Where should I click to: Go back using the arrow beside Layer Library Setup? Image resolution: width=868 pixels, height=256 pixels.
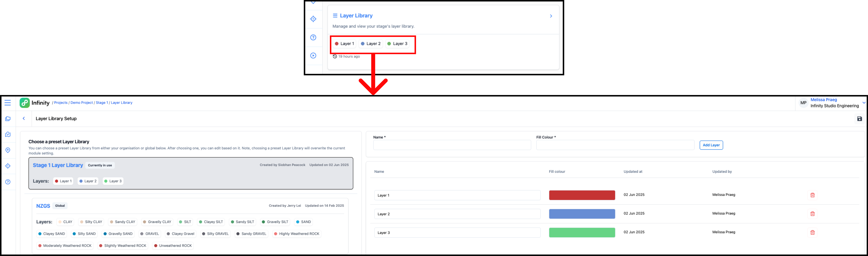click(24, 119)
